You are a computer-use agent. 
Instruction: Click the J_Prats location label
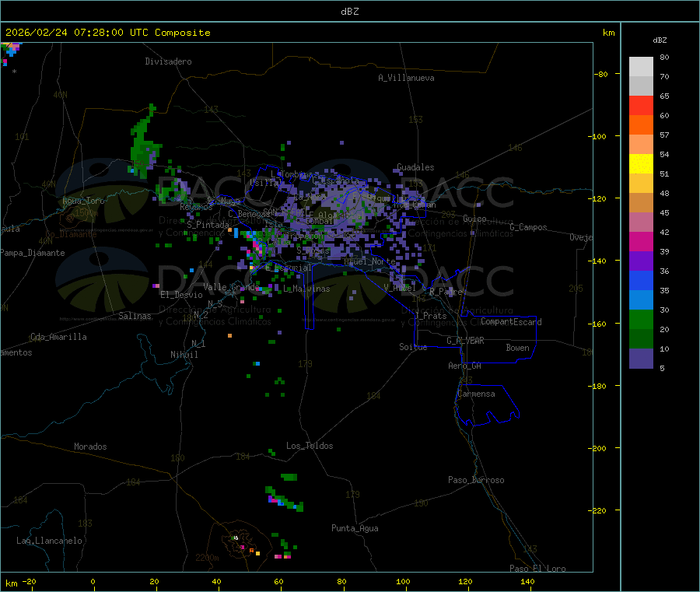tap(430, 316)
